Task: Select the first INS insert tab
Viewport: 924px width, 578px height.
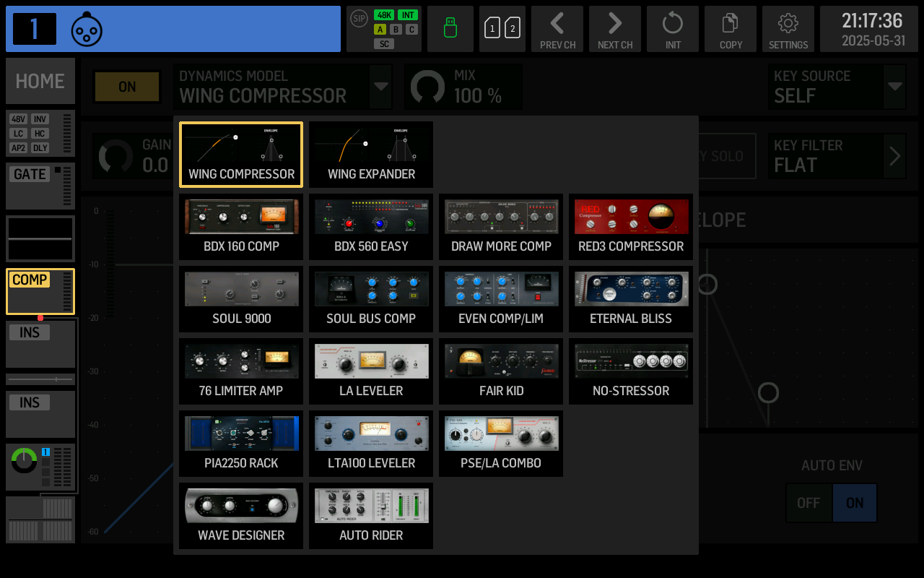Action: (x=40, y=343)
